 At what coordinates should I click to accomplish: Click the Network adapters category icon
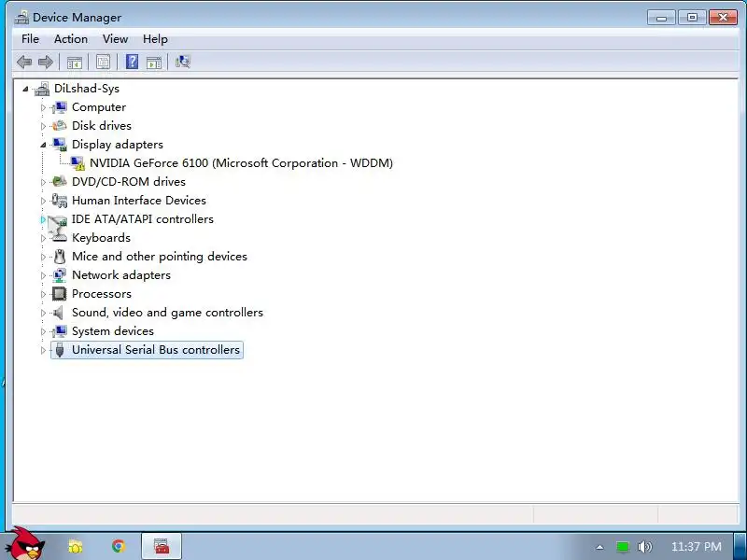click(x=60, y=275)
